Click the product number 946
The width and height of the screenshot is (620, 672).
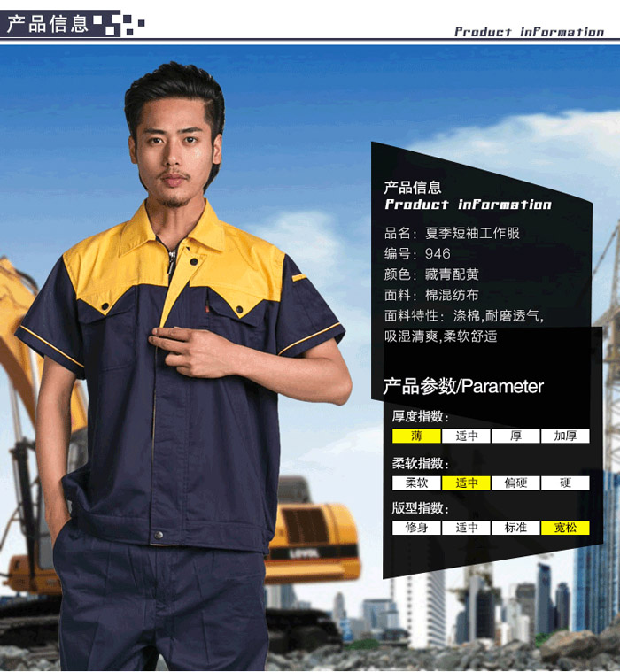pos(438,253)
